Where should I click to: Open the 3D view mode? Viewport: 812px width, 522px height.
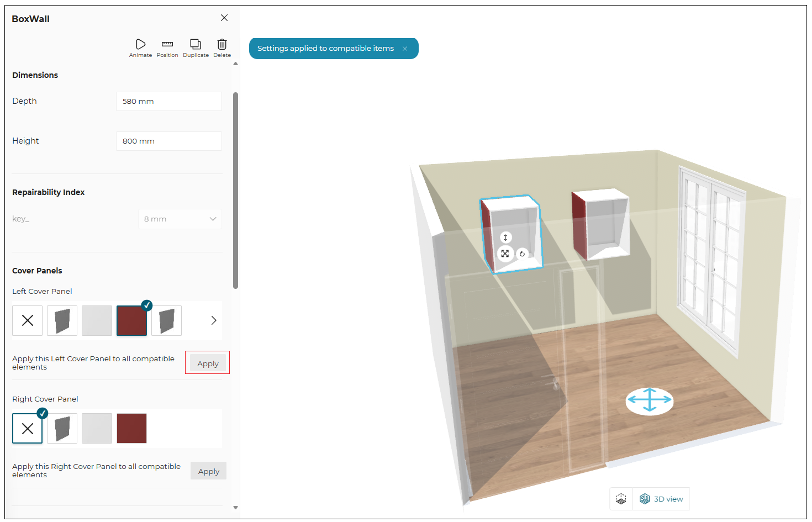tap(661, 499)
